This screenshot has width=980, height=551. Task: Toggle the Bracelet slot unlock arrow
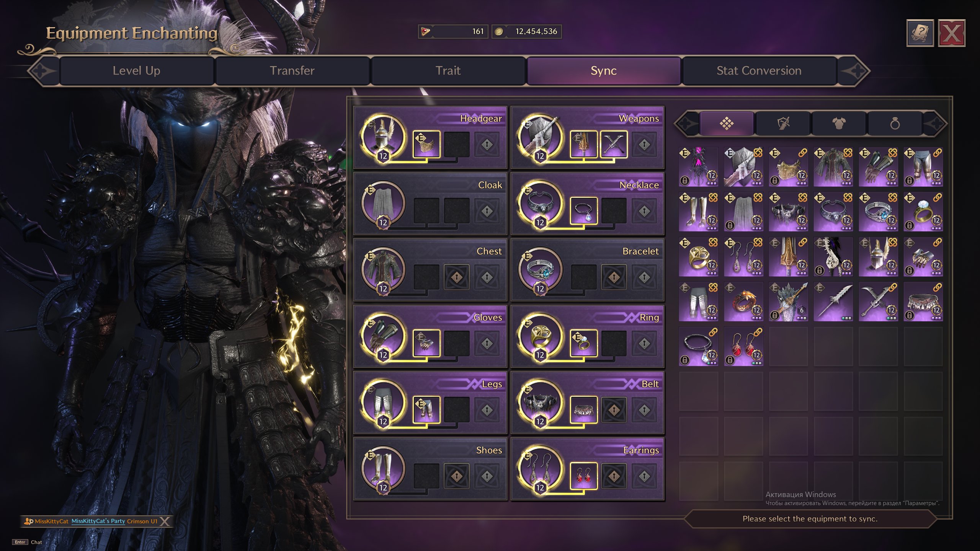pyautogui.click(x=614, y=277)
